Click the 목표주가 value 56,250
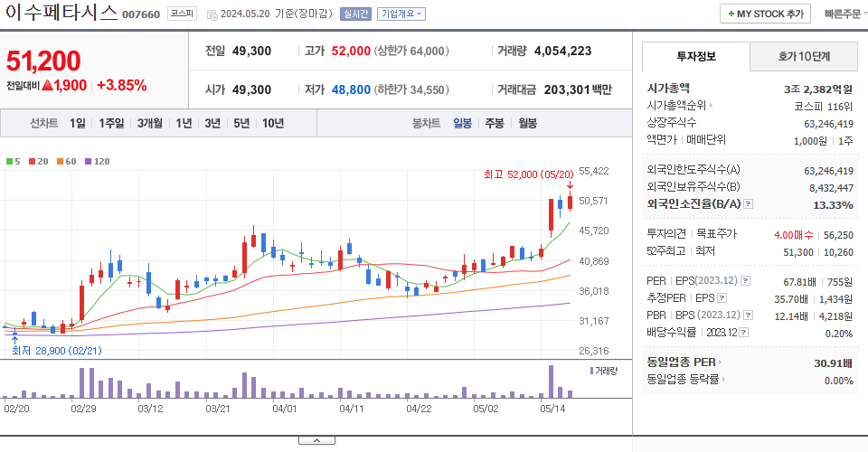868x452 pixels. (839, 235)
